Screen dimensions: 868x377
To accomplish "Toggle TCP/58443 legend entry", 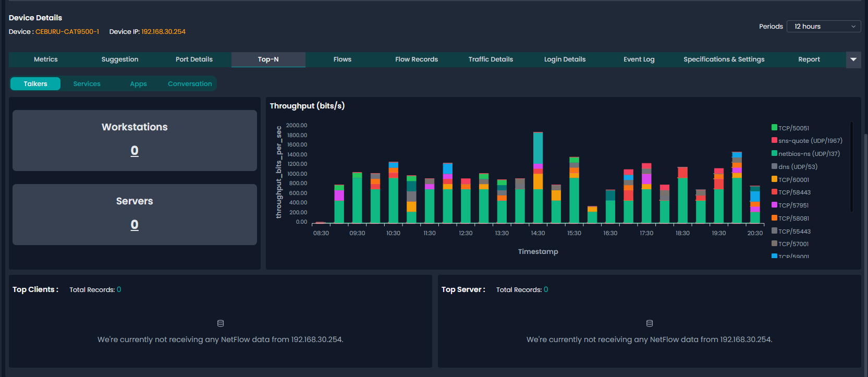I will (x=791, y=192).
